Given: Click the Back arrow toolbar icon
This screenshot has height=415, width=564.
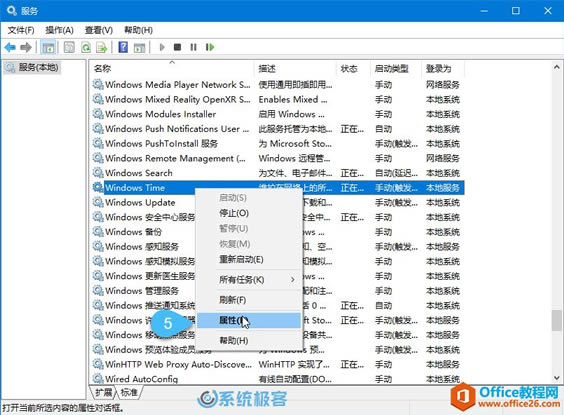Looking at the screenshot, I should [10, 47].
